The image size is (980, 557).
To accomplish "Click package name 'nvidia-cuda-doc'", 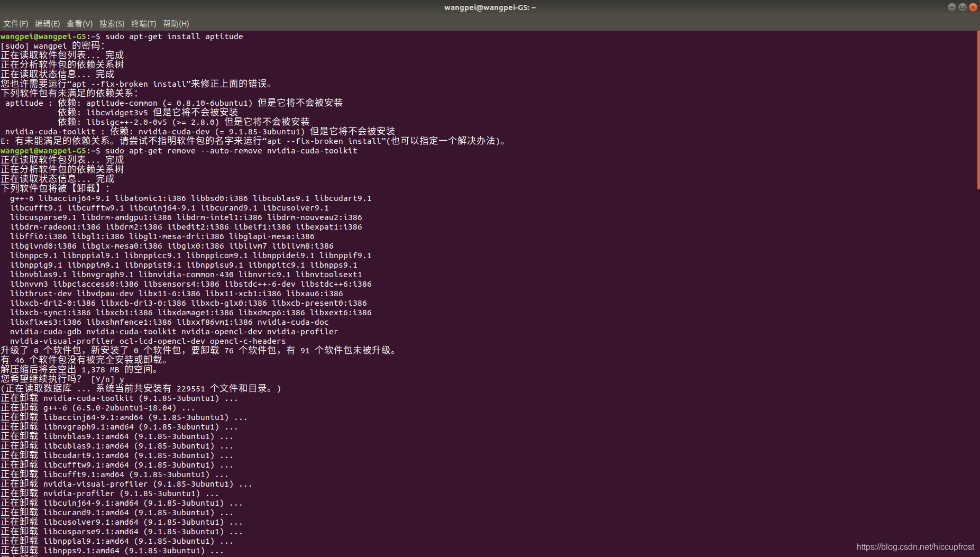I will pos(293,322).
